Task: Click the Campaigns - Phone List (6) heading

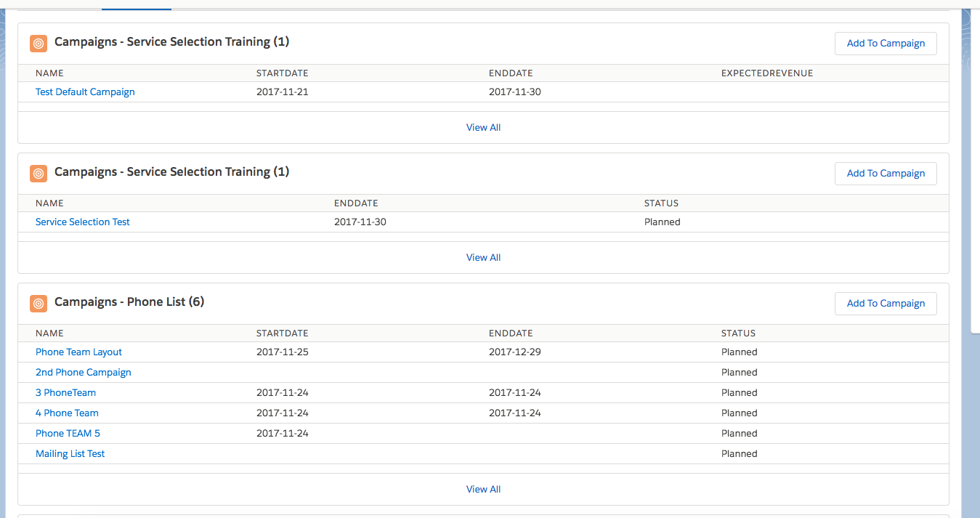Action: [129, 302]
